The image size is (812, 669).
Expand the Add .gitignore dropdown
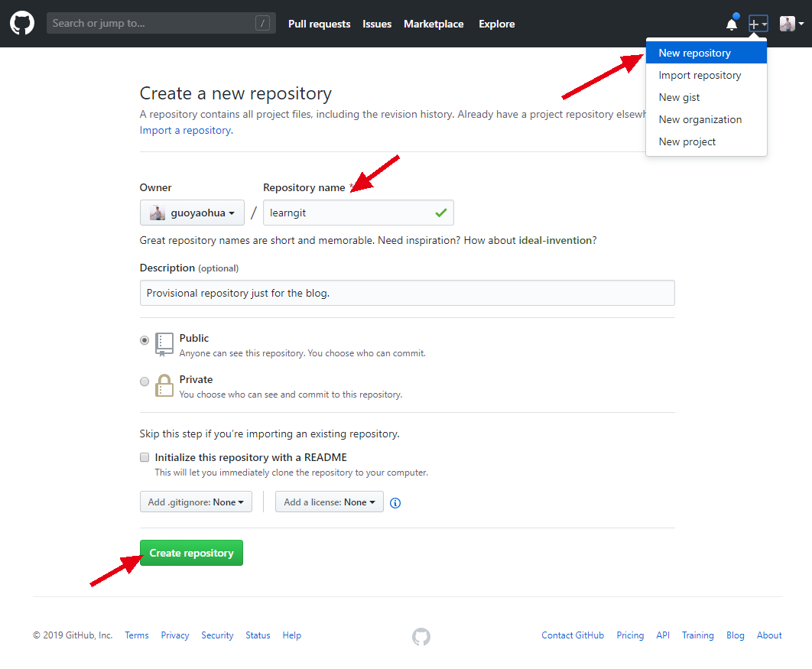(x=196, y=502)
